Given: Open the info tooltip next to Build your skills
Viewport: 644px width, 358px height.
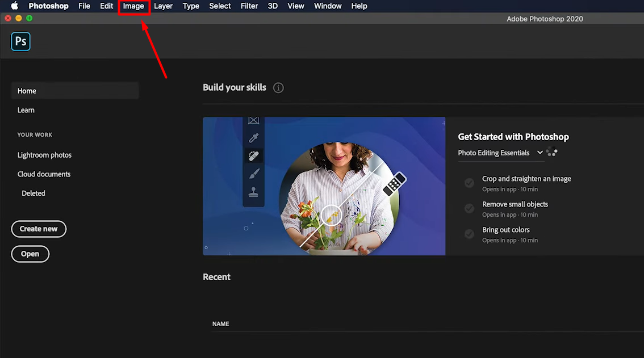Looking at the screenshot, I should pos(278,87).
